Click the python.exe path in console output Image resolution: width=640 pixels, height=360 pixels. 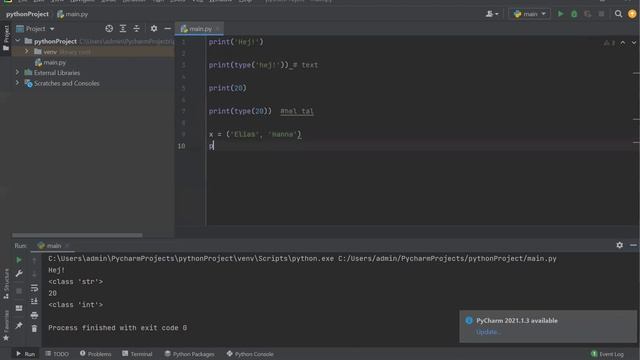tap(191, 259)
